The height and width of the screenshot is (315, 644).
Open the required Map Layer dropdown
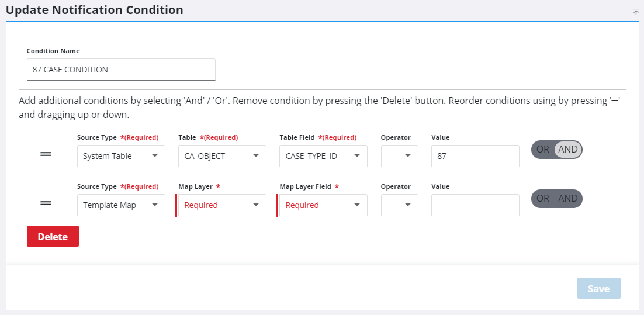pyautogui.click(x=222, y=205)
